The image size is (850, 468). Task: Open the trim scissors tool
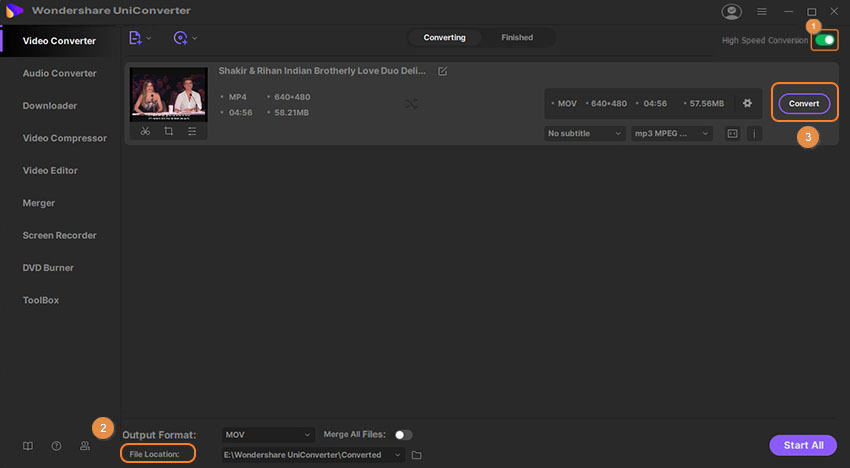tap(145, 131)
